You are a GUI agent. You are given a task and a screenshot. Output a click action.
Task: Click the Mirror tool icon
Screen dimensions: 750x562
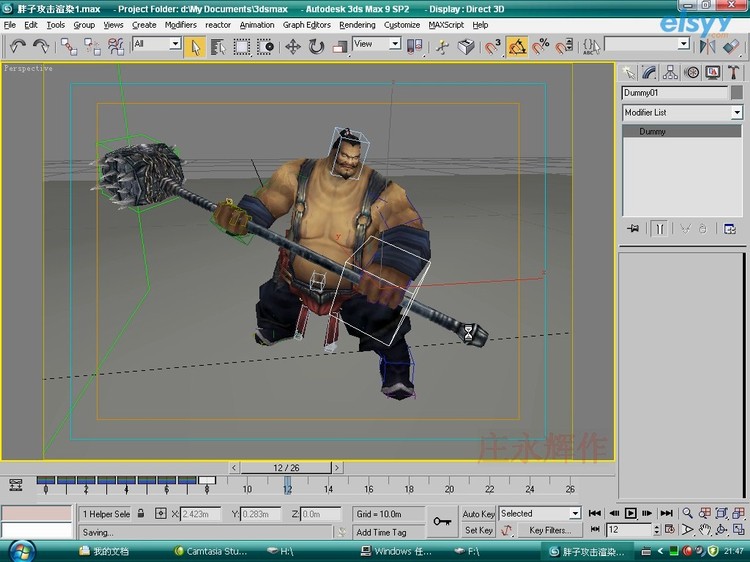coord(707,47)
